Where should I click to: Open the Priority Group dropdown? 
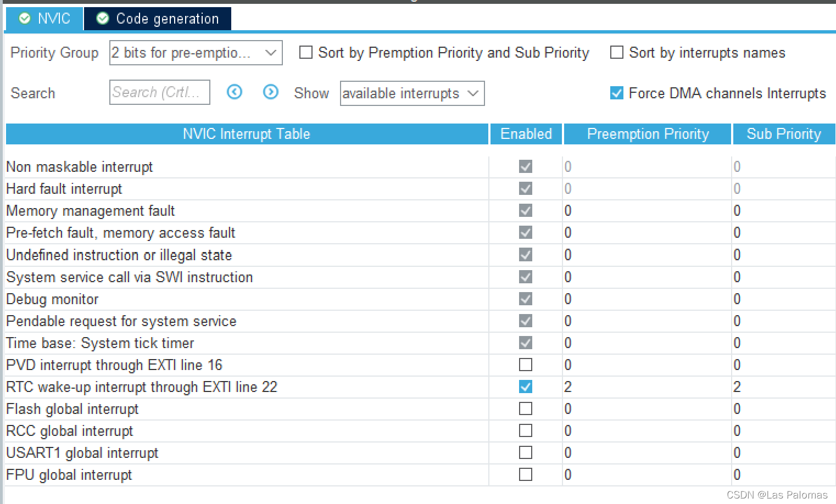196,53
